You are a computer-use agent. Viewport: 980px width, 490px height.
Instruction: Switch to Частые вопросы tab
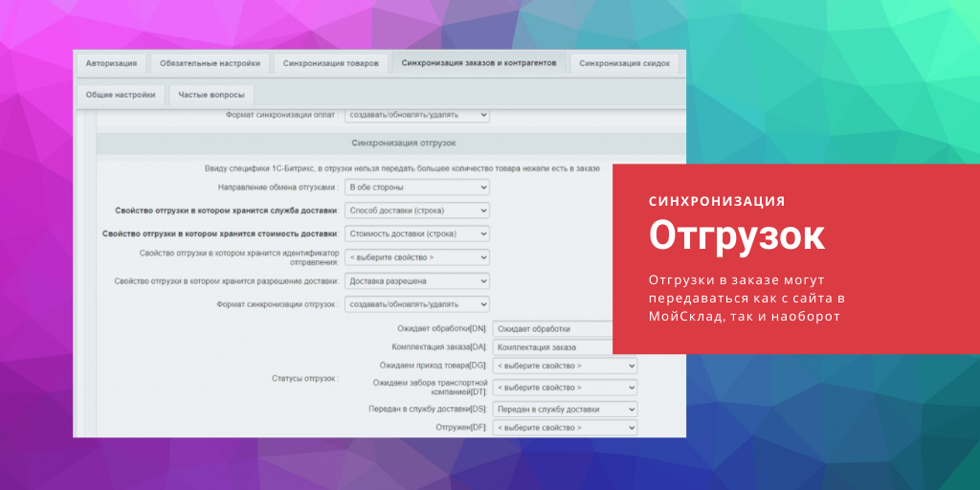[x=212, y=95]
